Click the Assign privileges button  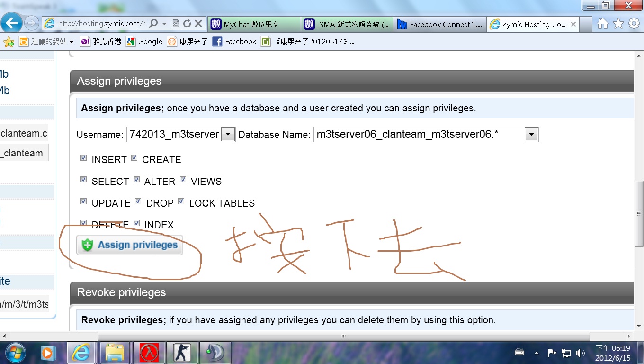click(x=130, y=245)
